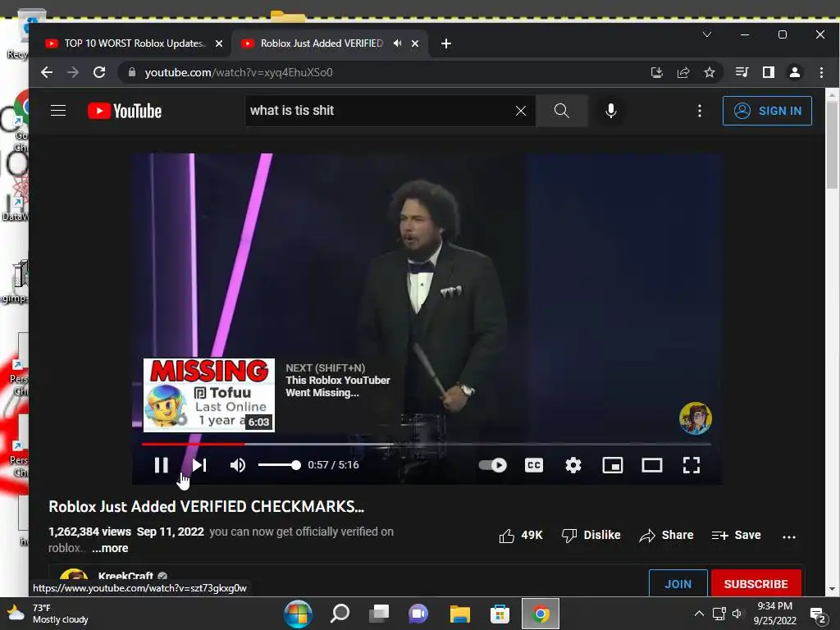This screenshot has height=630, width=840.
Task: Open more actions menu beside Save
Action: click(x=788, y=536)
